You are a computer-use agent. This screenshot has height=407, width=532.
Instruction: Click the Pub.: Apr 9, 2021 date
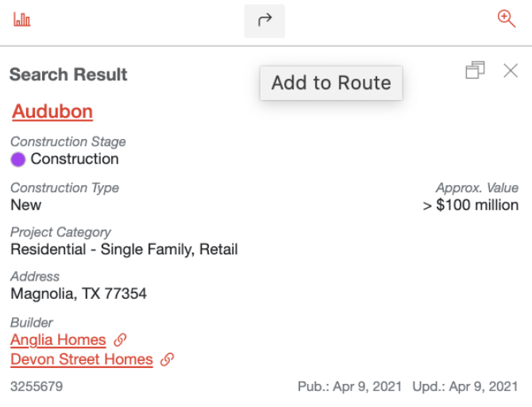(x=349, y=386)
